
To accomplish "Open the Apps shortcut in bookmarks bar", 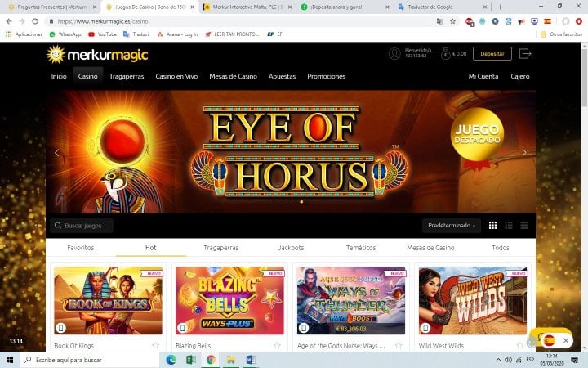I will (x=24, y=34).
